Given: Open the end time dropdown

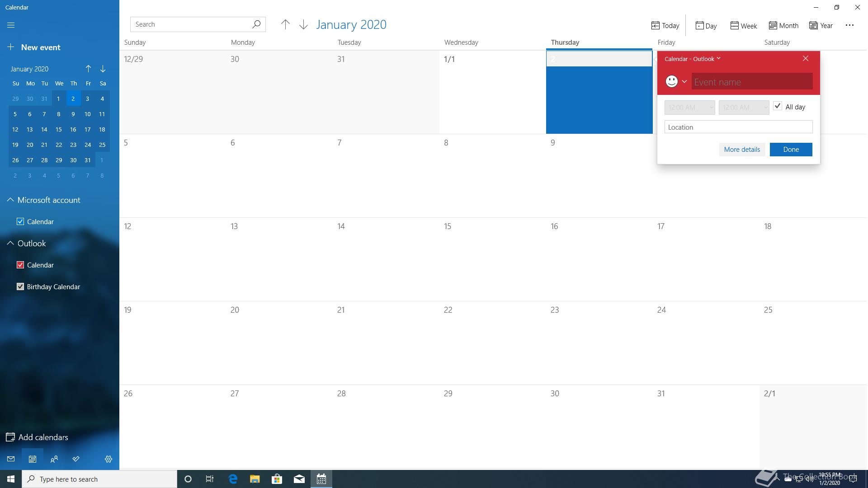Looking at the screenshot, I should tap(744, 108).
